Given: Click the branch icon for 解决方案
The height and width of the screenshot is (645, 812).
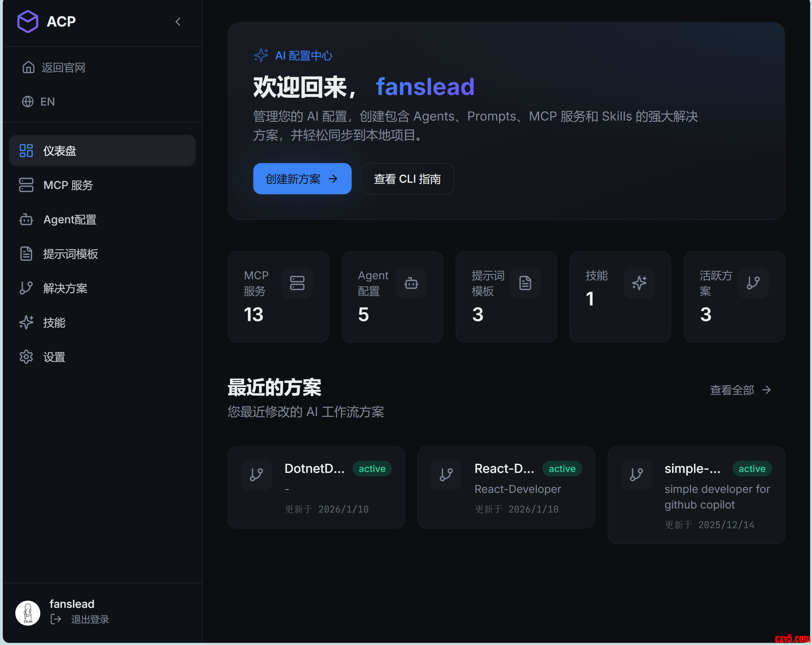Looking at the screenshot, I should click(x=26, y=288).
